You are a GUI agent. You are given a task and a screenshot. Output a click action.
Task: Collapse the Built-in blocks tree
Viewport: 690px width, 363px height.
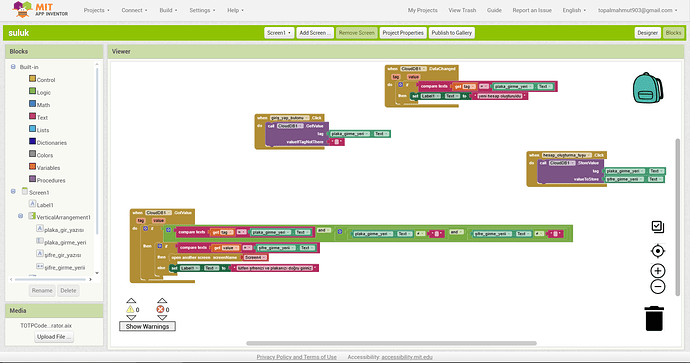tap(13, 67)
